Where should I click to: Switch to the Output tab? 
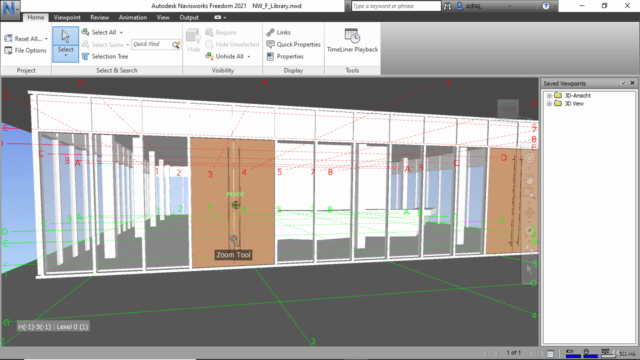tap(189, 18)
